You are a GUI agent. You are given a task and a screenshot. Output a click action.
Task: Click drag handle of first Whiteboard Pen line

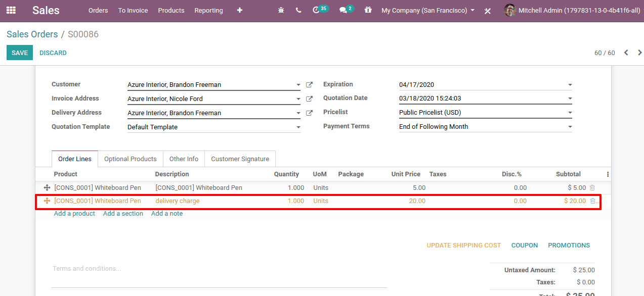click(47, 187)
